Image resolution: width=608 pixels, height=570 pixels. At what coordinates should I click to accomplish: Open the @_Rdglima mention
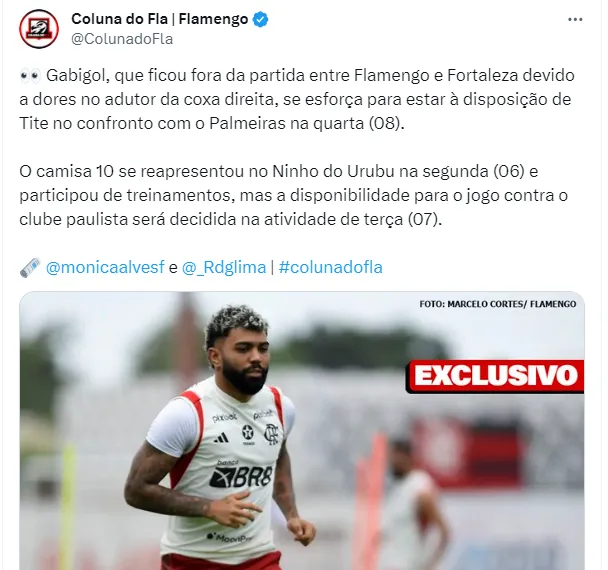click(224, 268)
